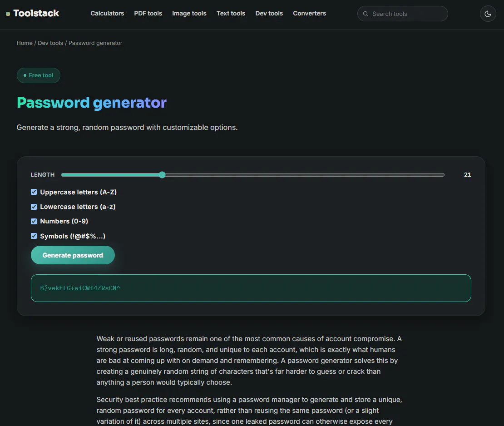The width and height of the screenshot is (504, 426).
Task: Uncheck Lowercase letters (a-z)
Action: [34, 207]
